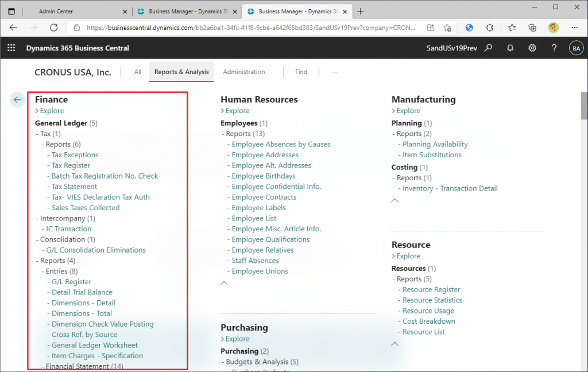The height and width of the screenshot is (372, 588).
Task: Click the round back arrow beside Finance
Action: [x=17, y=100]
